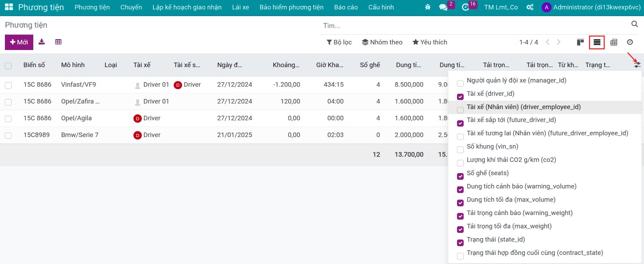Disable Số ghế (seats) column
Viewport: 644px width, 264px height.
(x=460, y=176)
